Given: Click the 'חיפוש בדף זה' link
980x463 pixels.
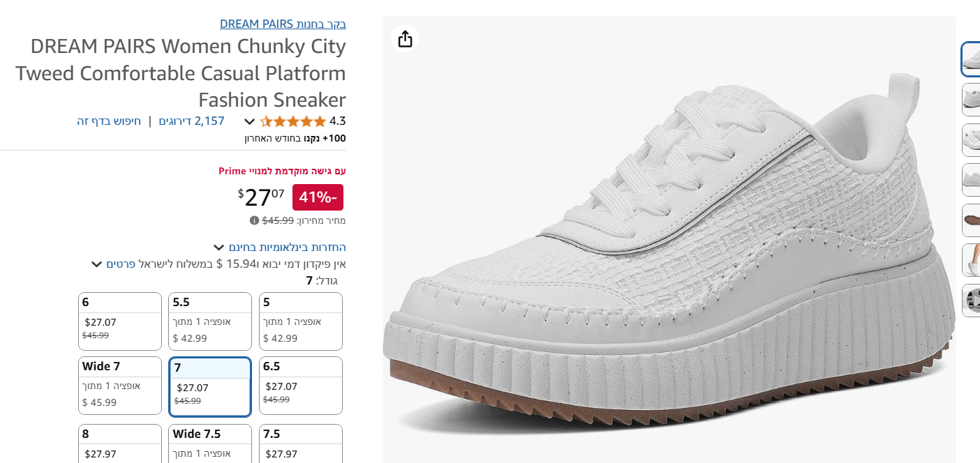Looking at the screenshot, I should click(x=109, y=121).
